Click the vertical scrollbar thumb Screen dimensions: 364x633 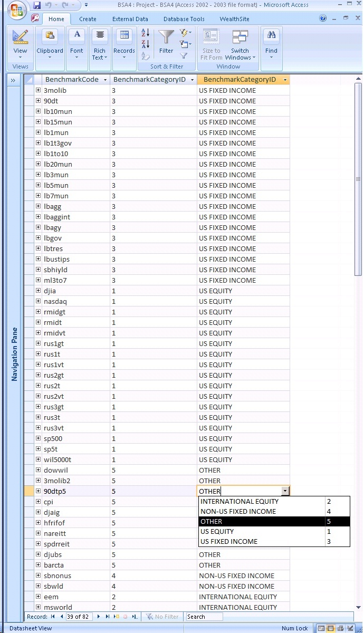point(358,179)
